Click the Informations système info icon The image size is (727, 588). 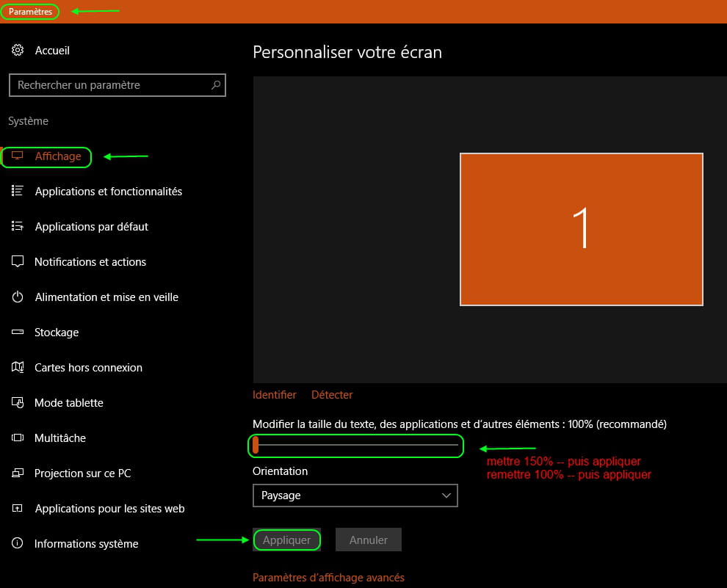point(17,543)
